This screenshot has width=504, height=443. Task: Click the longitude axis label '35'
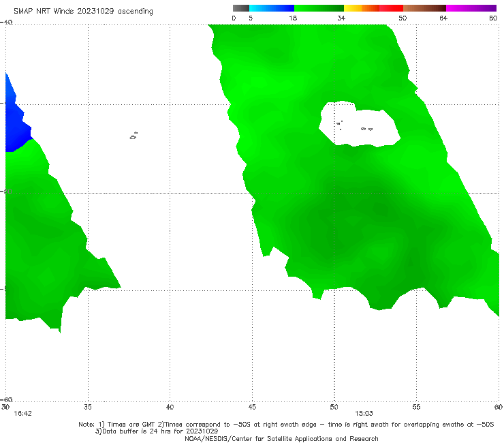click(x=88, y=407)
